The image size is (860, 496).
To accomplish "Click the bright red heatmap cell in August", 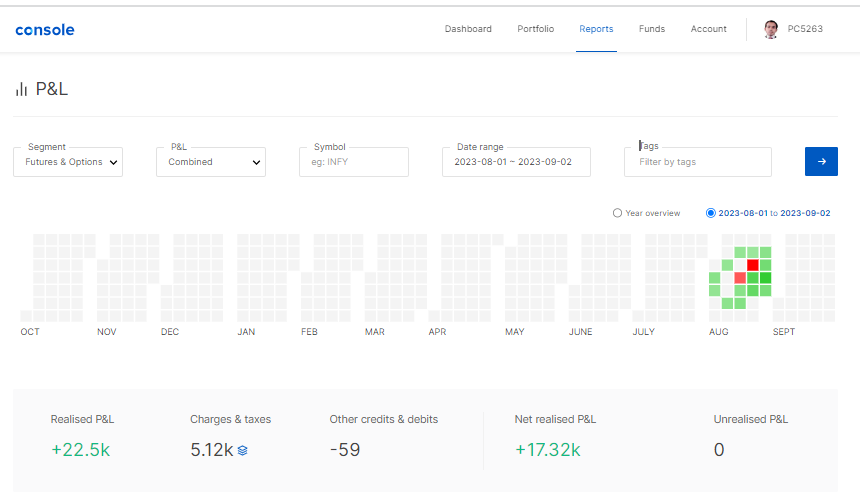I will (x=752, y=265).
